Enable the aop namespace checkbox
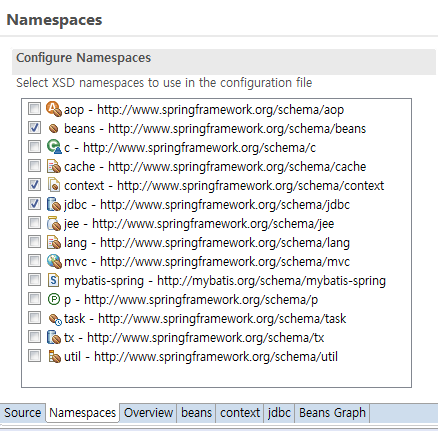438x431 pixels. tap(34, 109)
